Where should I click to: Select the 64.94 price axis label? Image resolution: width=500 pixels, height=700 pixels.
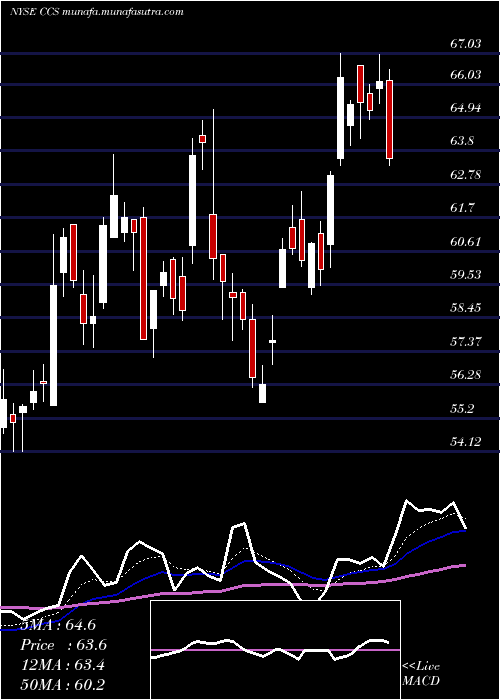click(466, 108)
